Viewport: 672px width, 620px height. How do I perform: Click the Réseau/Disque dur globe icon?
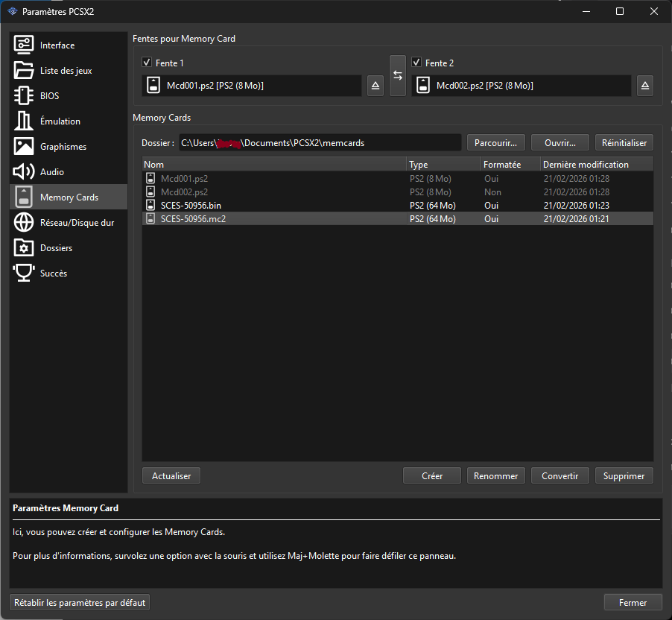(24, 223)
